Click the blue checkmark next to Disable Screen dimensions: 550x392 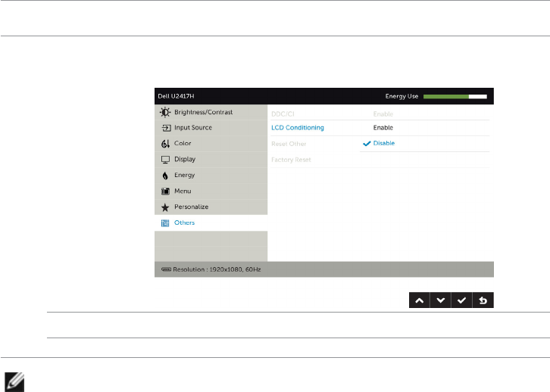pos(367,143)
